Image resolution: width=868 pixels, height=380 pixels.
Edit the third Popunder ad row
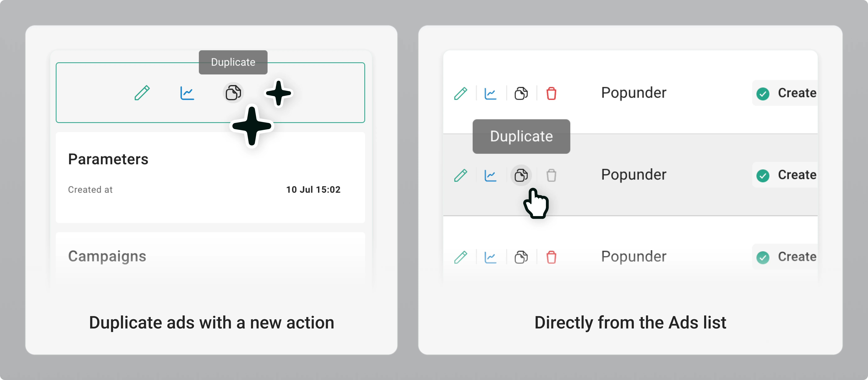point(460,257)
